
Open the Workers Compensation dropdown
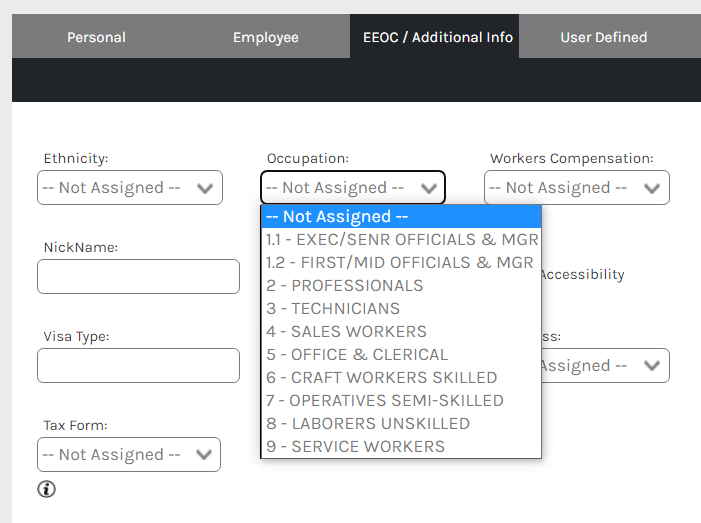pos(577,188)
